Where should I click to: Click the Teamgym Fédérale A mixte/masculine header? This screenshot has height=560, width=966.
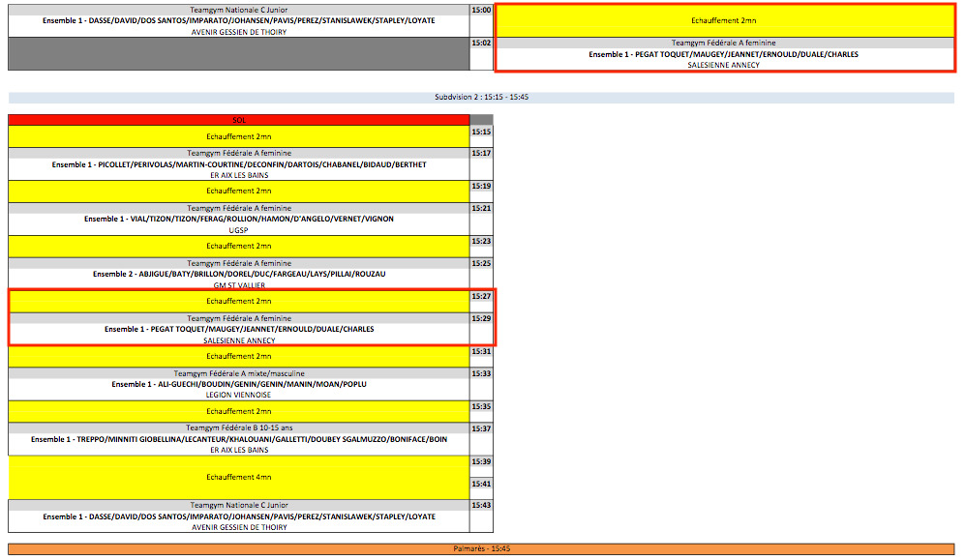(238, 373)
